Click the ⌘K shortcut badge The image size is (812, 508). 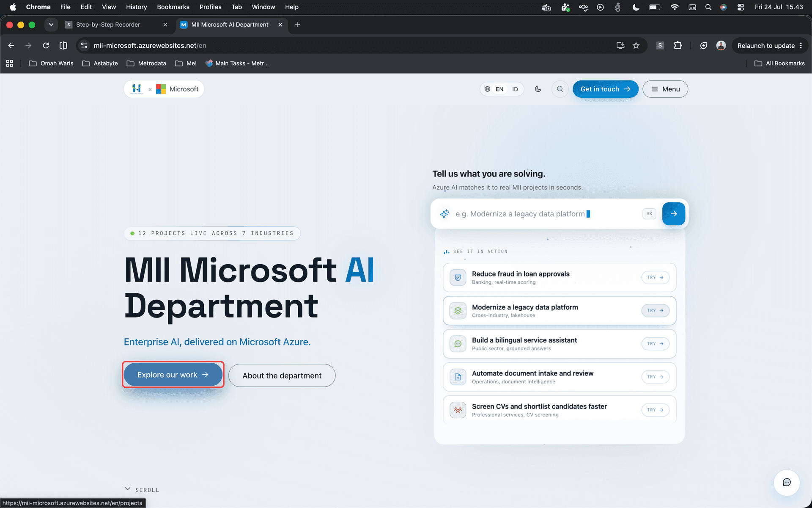pos(649,214)
